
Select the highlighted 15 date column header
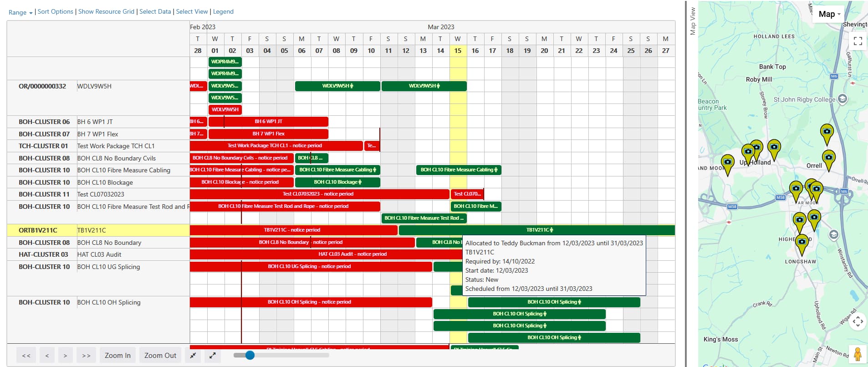coord(458,51)
